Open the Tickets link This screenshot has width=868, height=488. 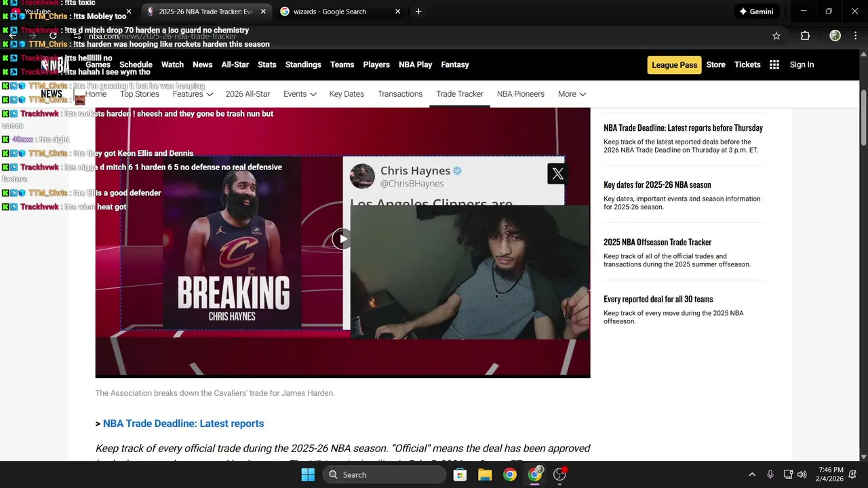click(747, 64)
